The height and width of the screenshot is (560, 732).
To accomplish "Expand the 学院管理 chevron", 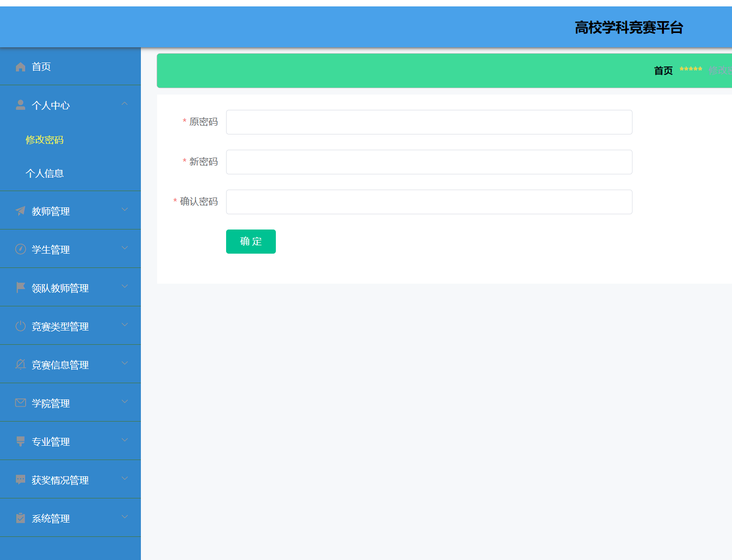I will click(x=125, y=401).
